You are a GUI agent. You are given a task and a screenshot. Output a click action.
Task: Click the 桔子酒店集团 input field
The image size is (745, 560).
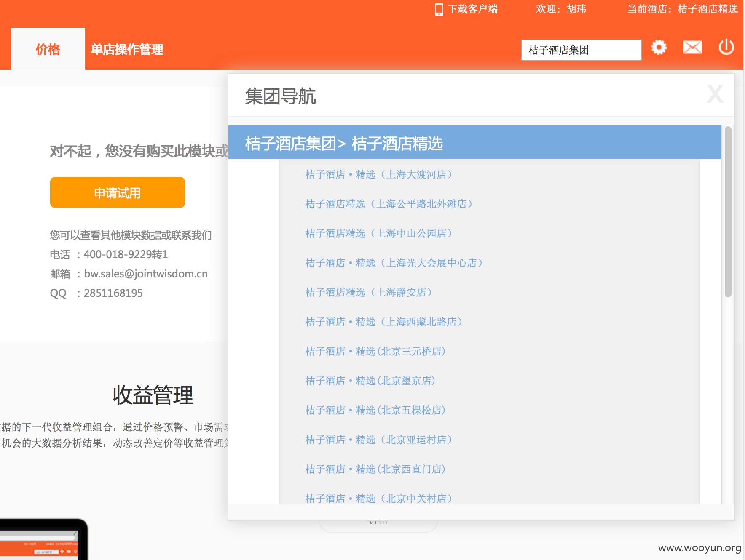tap(582, 50)
